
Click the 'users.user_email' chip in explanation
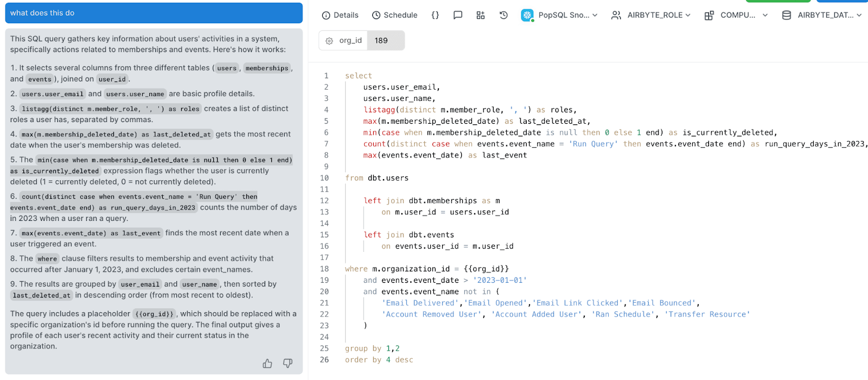pyautogui.click(x=53, y=94)
